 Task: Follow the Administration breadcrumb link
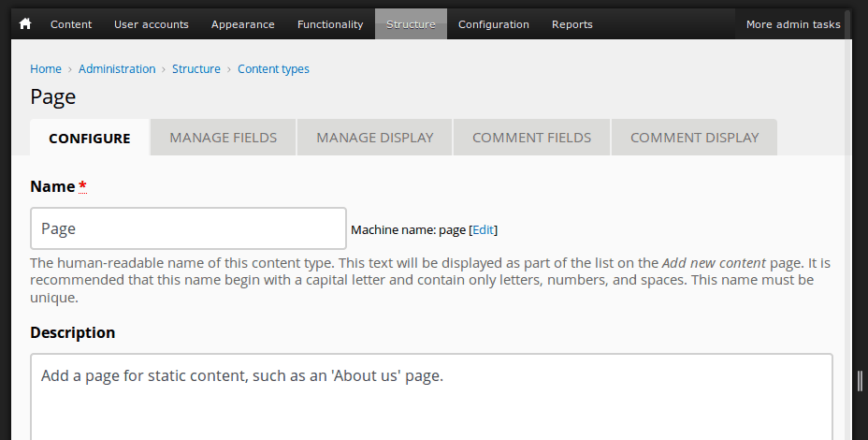tap(117, 68)
